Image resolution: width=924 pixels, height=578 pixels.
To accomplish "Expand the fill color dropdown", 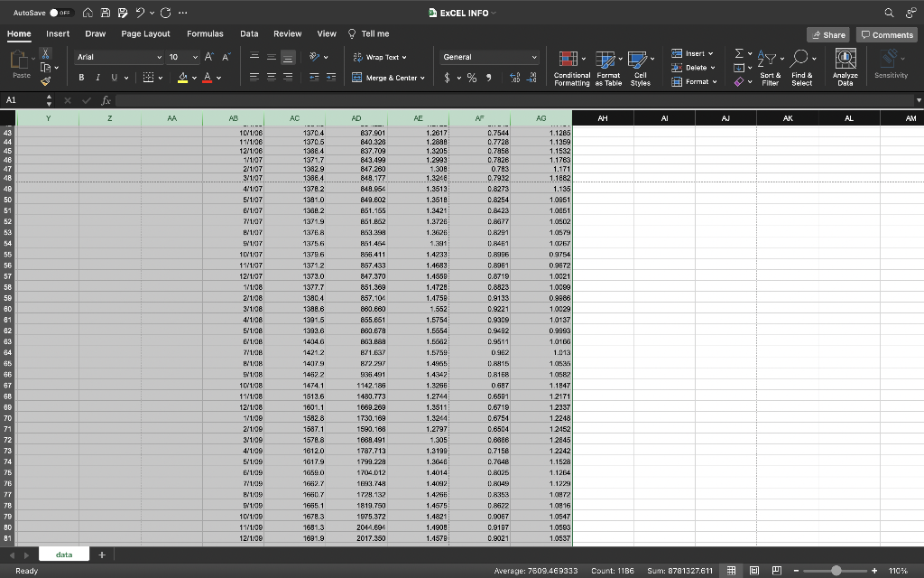I will point(195,76).
